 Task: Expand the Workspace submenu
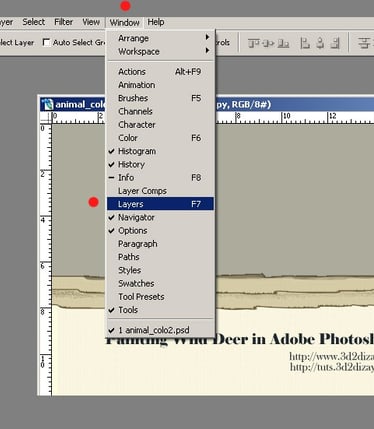point(160,52)
